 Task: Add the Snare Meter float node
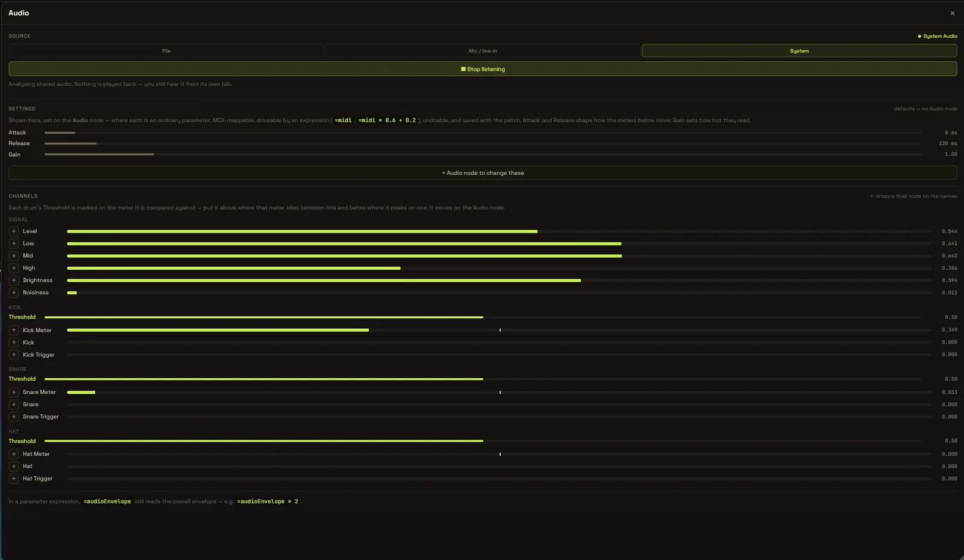point(14,392)
